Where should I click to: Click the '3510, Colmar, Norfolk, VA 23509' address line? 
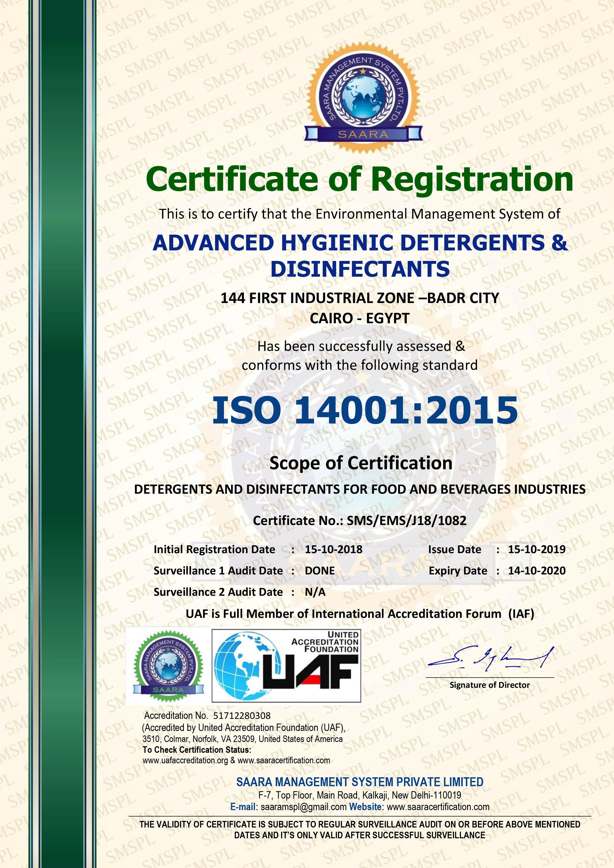coord(242,739)
